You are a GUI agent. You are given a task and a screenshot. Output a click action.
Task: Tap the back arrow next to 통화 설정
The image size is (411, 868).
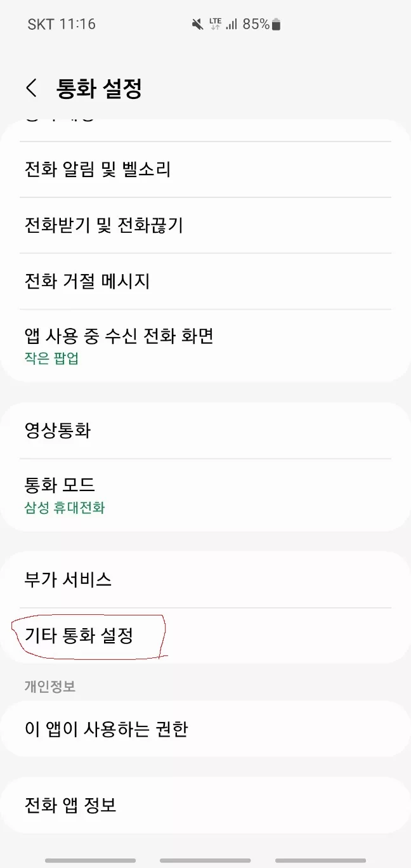coord(31,88)
